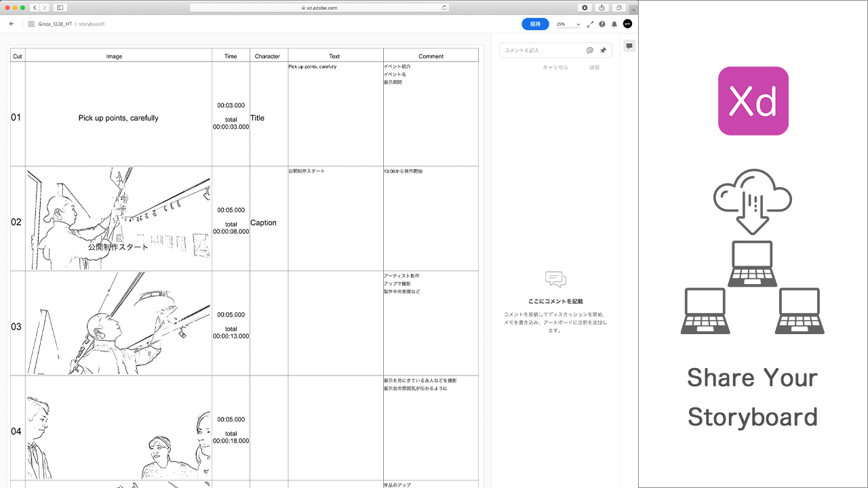The height and width of the screenshot is (488, 868).
Task: Click the Cut column header
Action: (x=18, y=56)
